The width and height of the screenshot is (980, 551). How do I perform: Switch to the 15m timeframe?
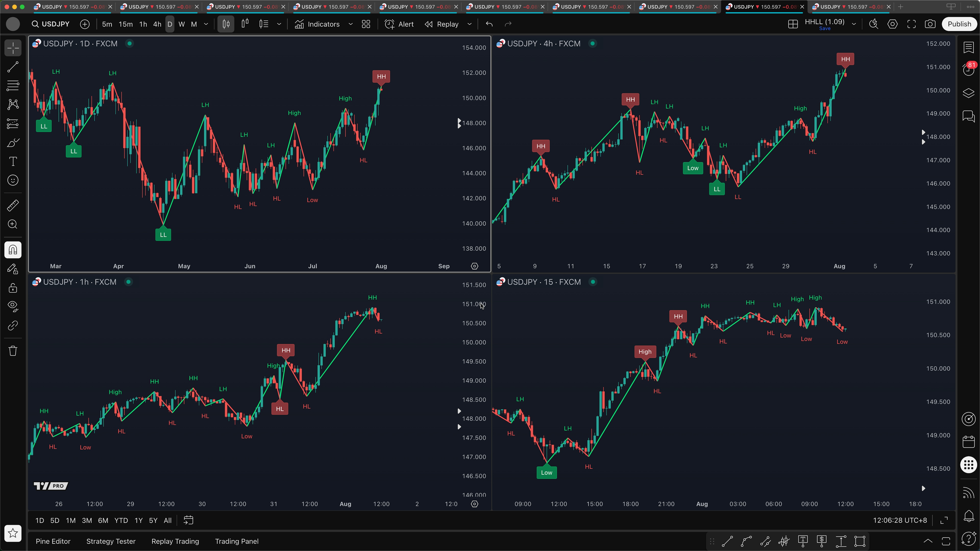pyautogui.click(x=126, y=24)
